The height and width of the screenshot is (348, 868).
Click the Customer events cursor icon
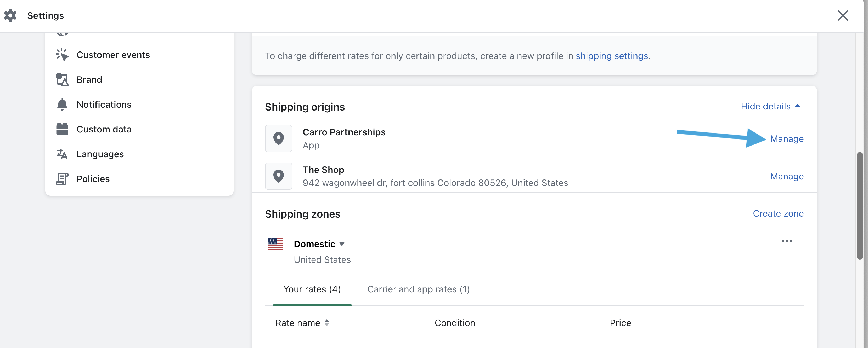pyautogui.click(x=62, y=55)
